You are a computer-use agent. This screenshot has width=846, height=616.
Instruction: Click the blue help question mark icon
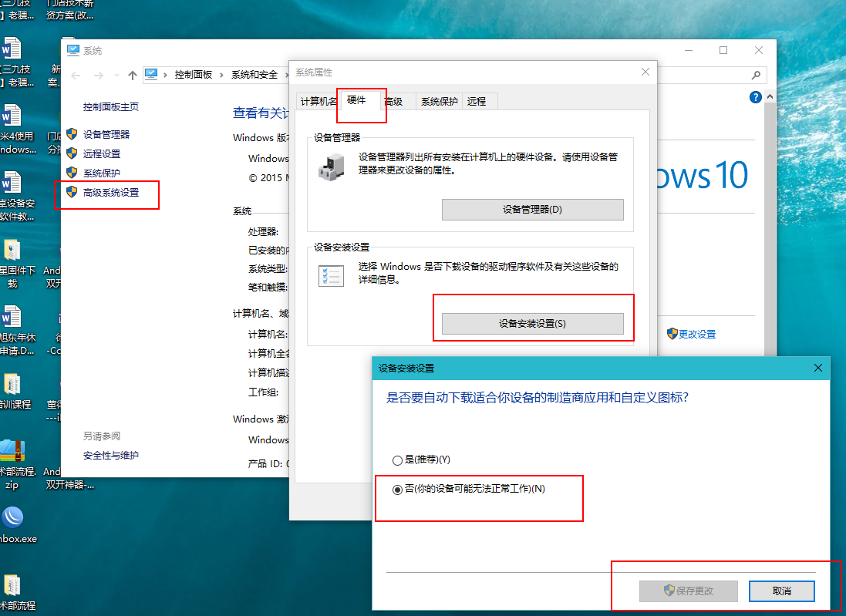(756, 98)
